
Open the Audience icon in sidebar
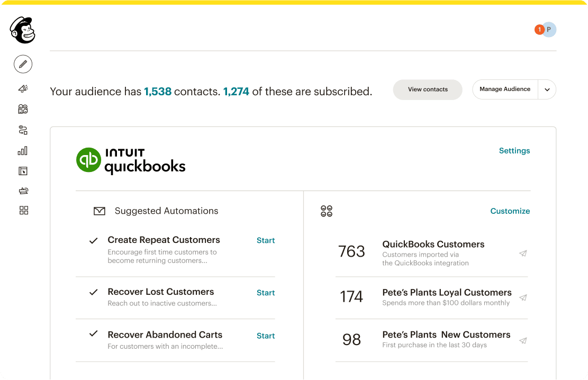23,110
